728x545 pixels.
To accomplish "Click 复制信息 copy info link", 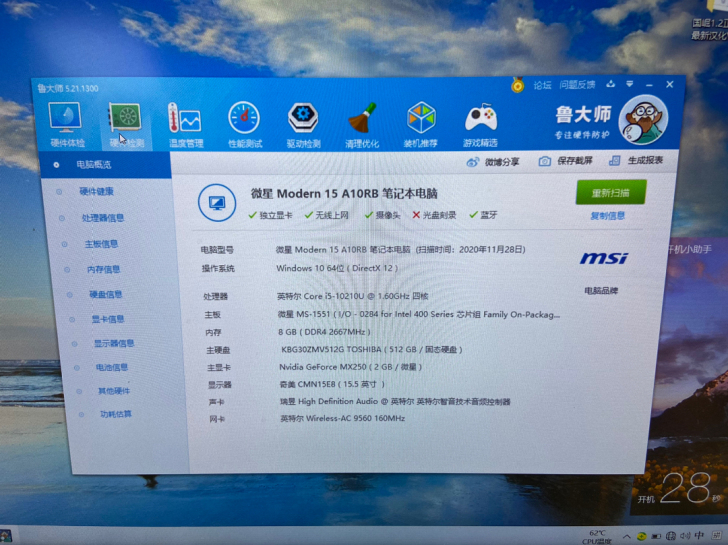I will pos(607,216).
